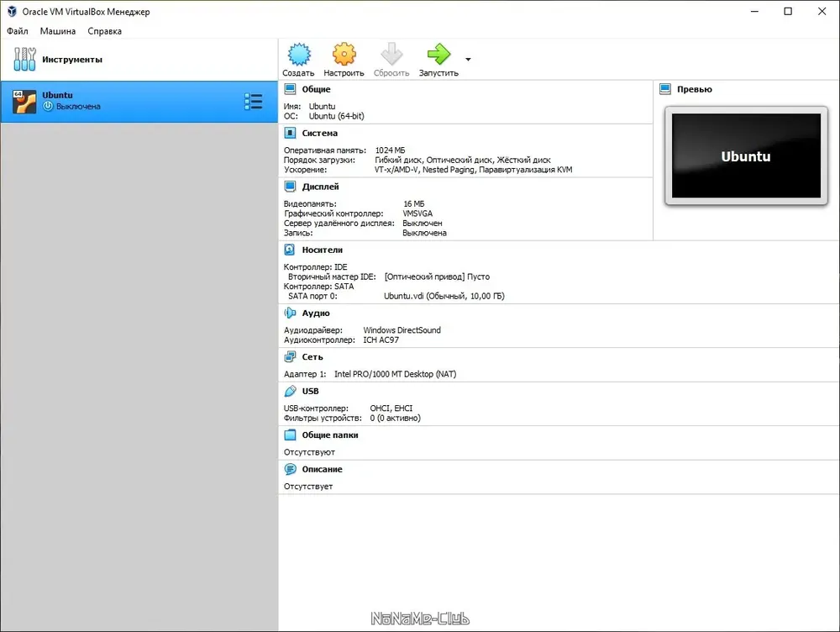This screenshot has height=632, width=840.
Task: Click the Контроллер: SATA label
Action: 318,287
